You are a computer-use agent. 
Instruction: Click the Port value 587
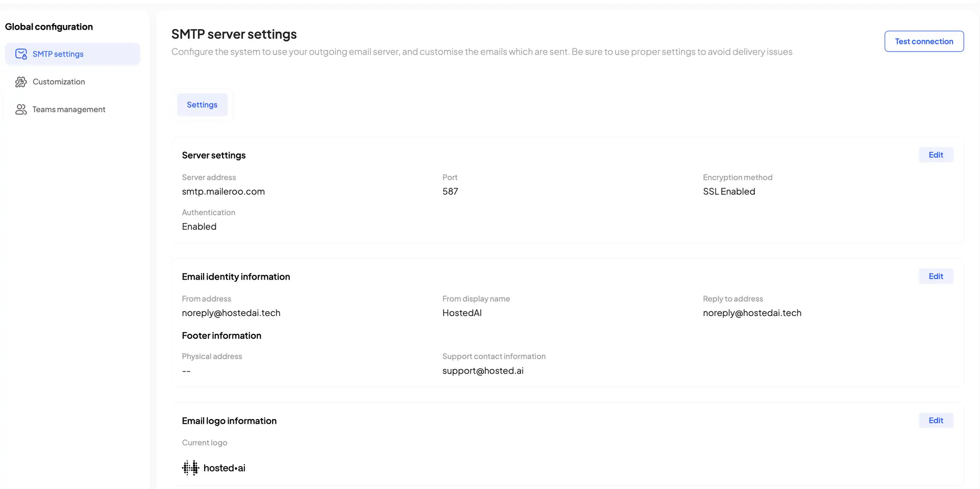coord(450,191)
